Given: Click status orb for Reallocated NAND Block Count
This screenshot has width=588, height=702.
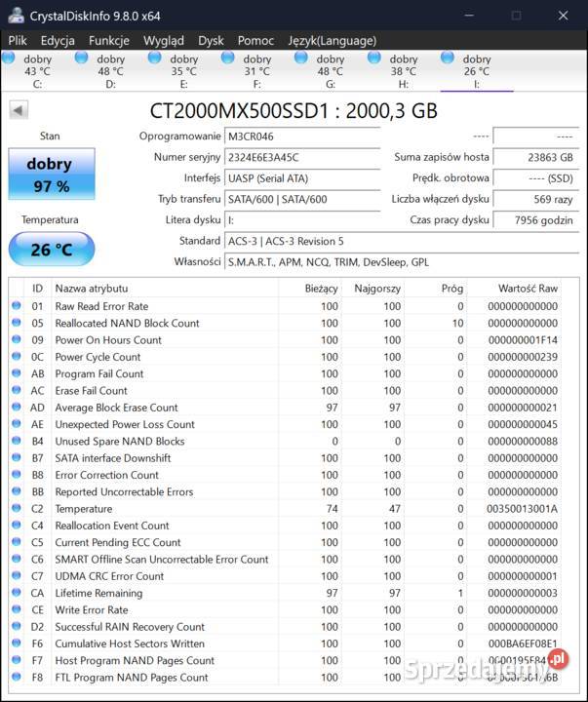Looking at the screenshot, I should pos(17,323).
